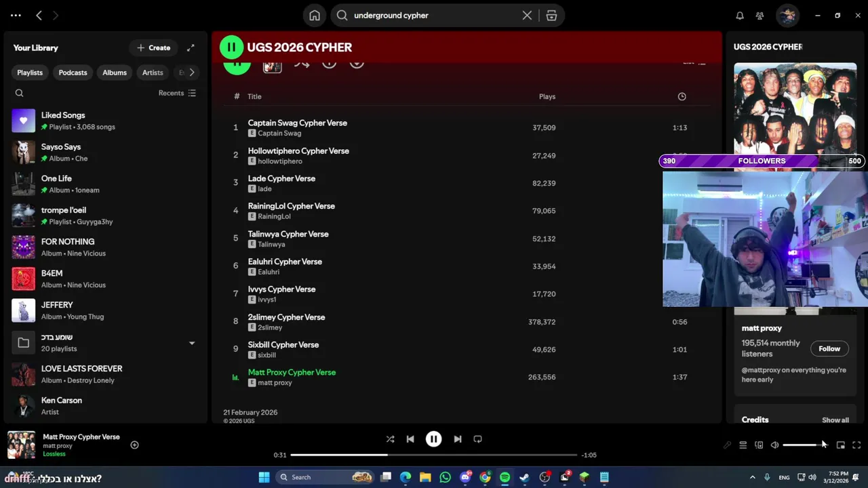Viewport: 868px width, 488px height.
Task: Open the three-dots app menu
Action: [x=16, y=15]
